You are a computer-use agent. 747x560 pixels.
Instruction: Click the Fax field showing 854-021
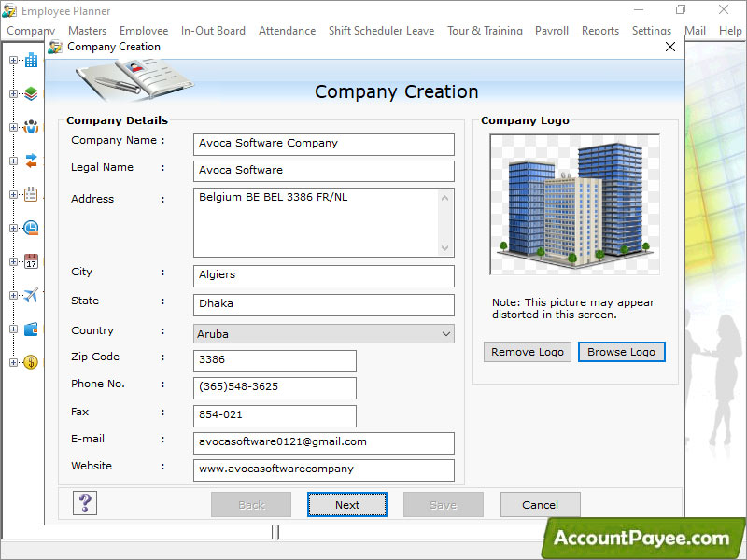point(275,416)
